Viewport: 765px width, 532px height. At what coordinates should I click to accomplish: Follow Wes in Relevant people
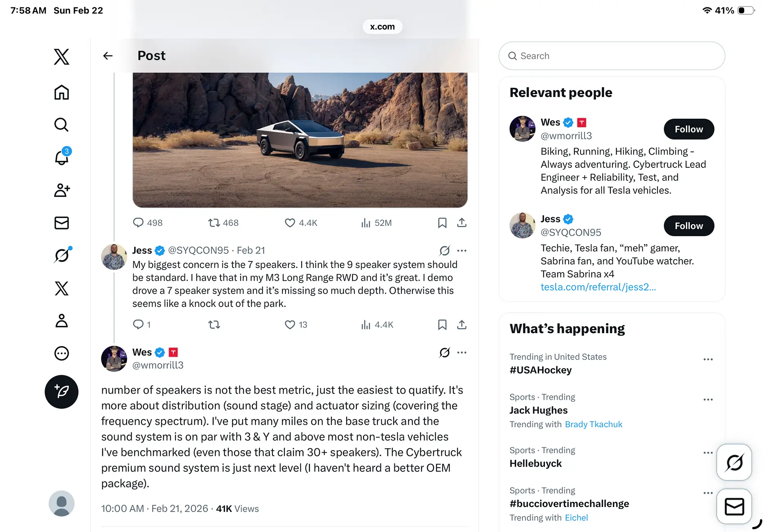pos(689,129)
